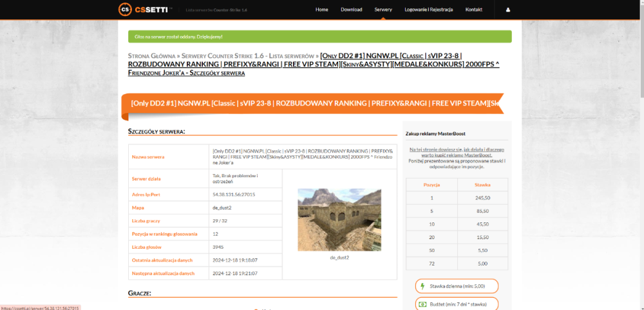The width and height of the screenshot is (644, 310).
Task: Click the Liczba graczy label
Action: [147, 221]
